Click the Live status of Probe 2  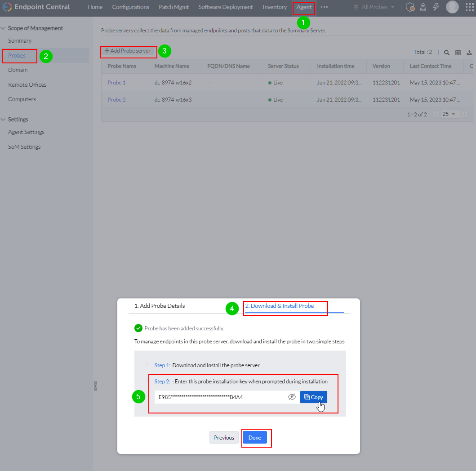point(276,99)
